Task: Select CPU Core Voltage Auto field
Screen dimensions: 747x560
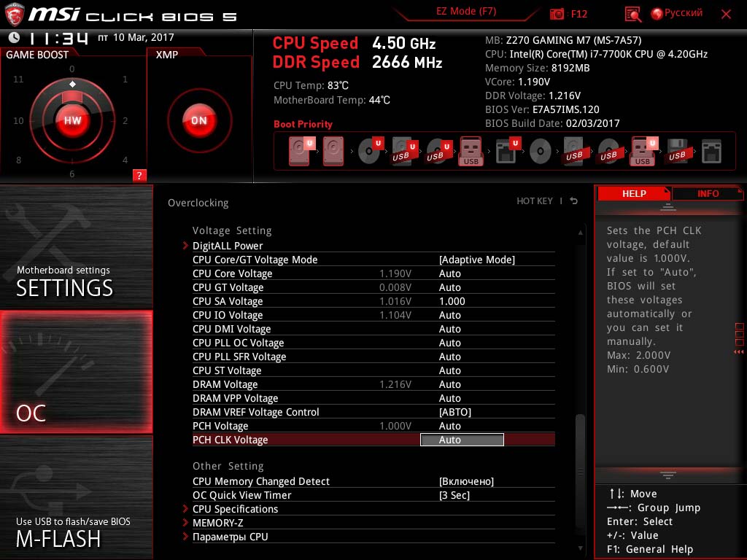Action: tap(449, 273)
